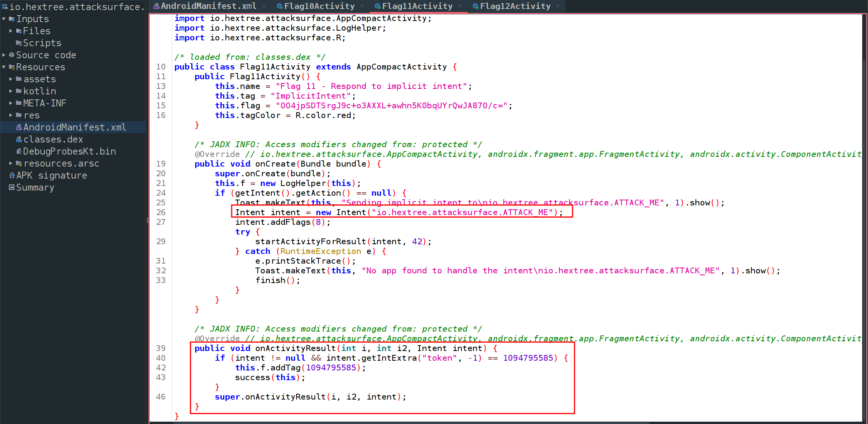Click the Source code package icon

12,55
